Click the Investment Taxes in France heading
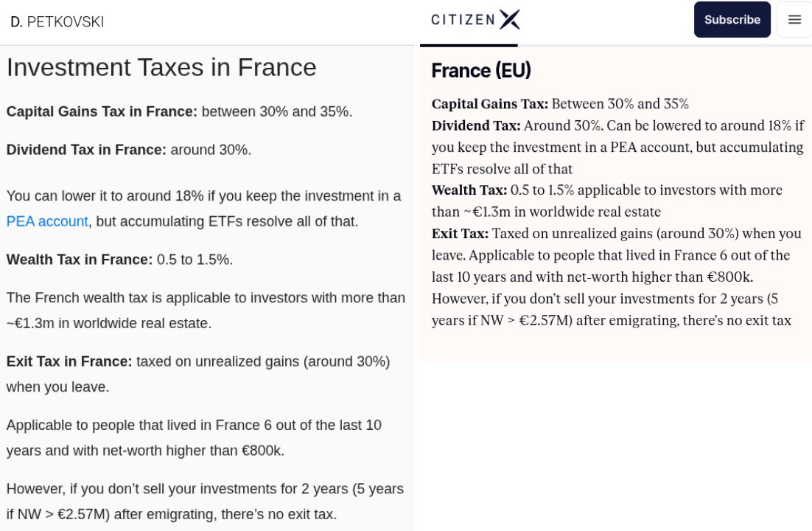The image size is (812, 531). 161,67
